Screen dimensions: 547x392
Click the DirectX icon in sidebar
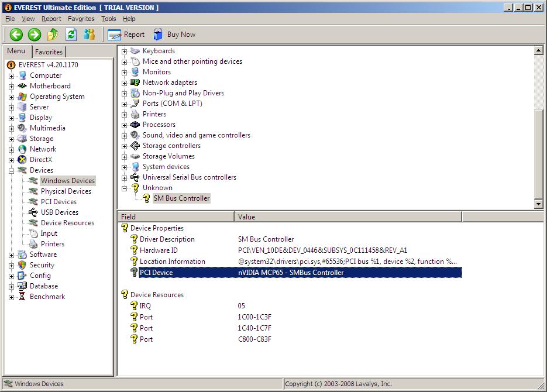point(22,160)
